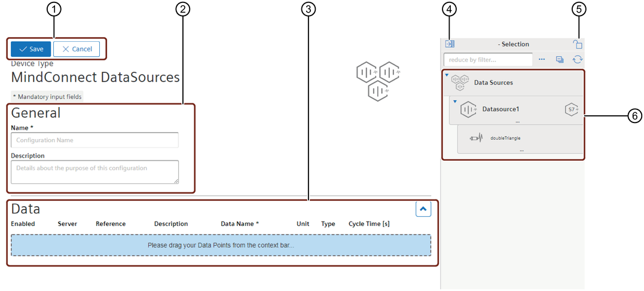This screenshot has width=644, height=291.
Task: Open the filter options three-dots menu
Action: click(x=542, y=60)
